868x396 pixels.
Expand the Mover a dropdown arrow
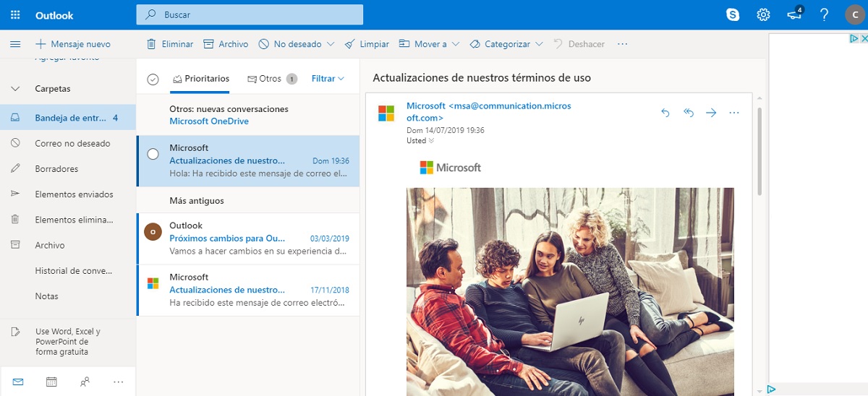tap(456, 44)
